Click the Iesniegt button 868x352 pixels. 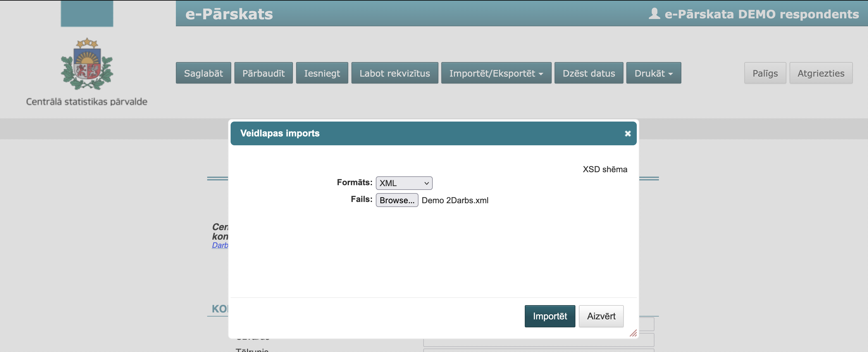pos(322,73)
